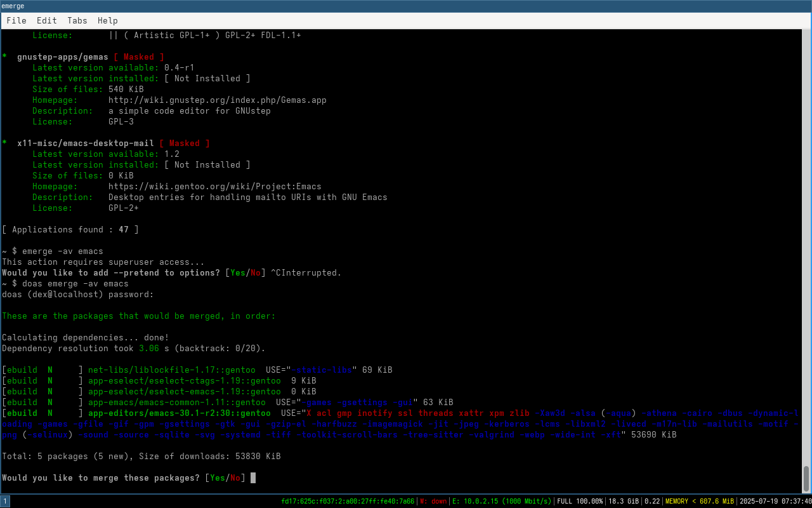Click the 'Calculating dependencies... done!' line
812x508 pixels.
pos(86,337)
